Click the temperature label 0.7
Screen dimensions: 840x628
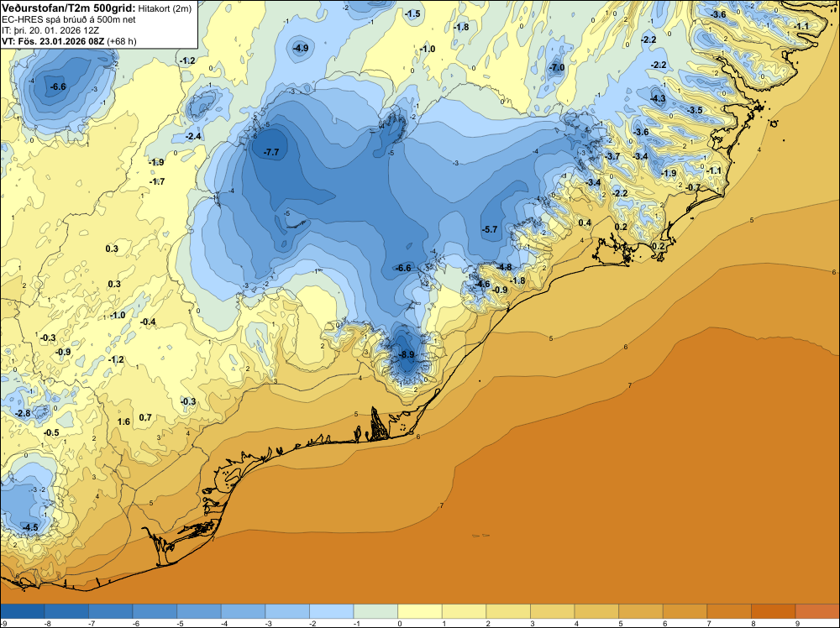click(x=145, y=417)
